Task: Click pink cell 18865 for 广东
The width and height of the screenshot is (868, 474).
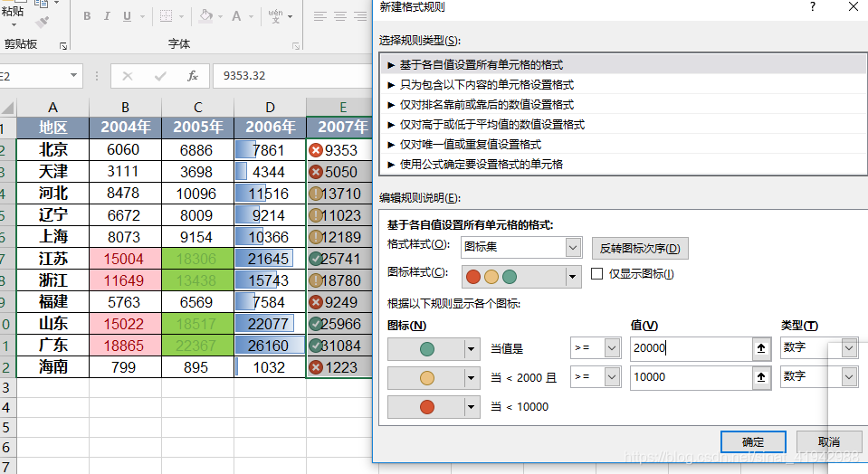Action: (x=125, y=346)
